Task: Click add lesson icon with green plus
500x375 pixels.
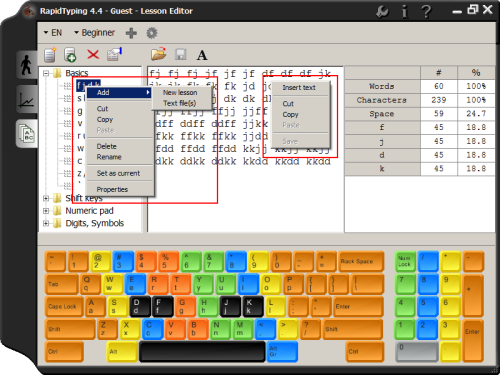Action: pos(70,55)
